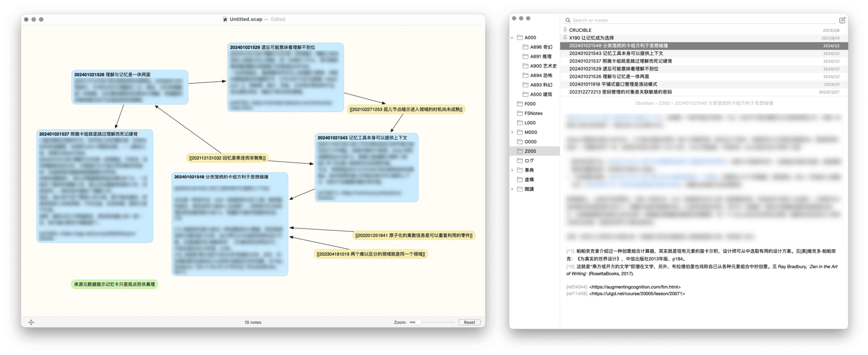Select Scapple note 202401021529 遗忘可能意味着理解不到位
This screenshot has width=868, height=355.
[x=286, y=77]
